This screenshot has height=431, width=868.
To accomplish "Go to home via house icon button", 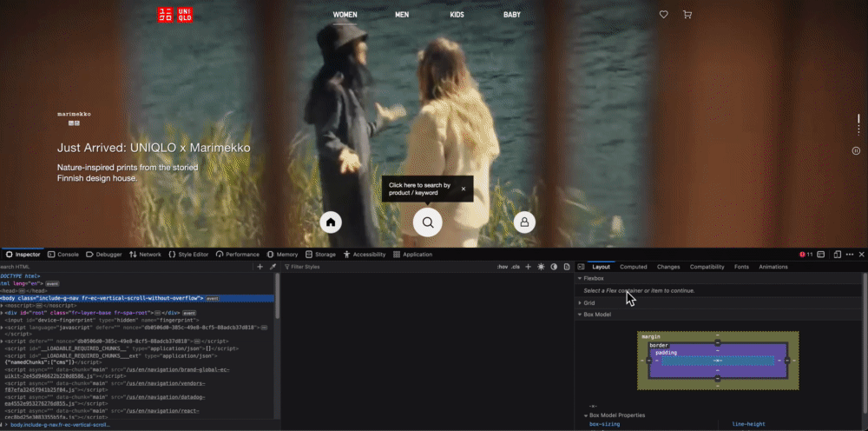I will coord(331,222).
